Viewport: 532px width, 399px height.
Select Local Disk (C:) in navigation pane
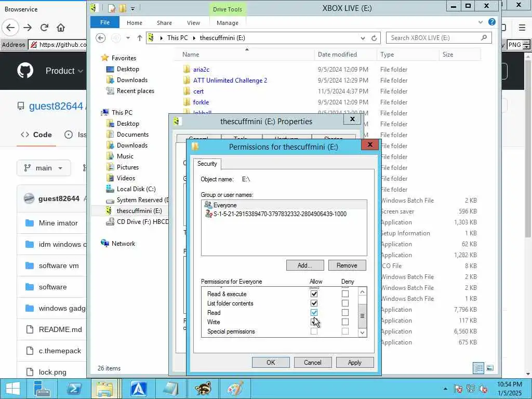[x=136, y=189]
